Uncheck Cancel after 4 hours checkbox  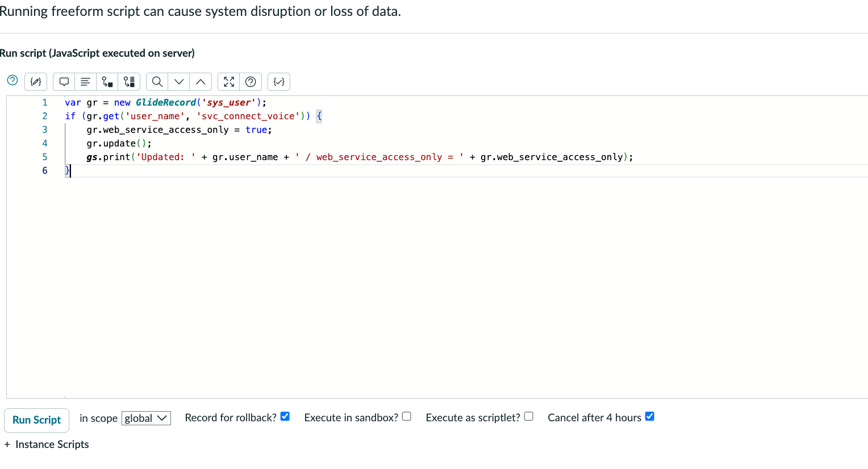tap(650, 416)
